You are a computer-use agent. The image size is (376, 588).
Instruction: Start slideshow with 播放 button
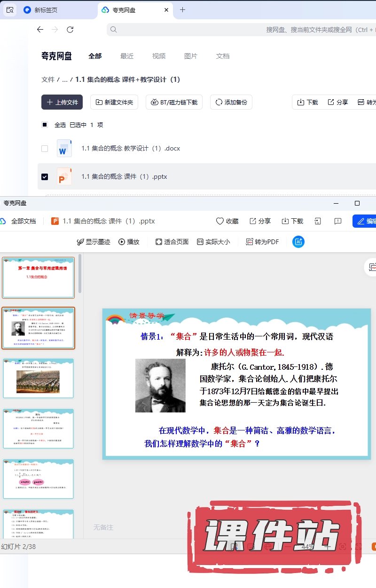tap(129, 242)
